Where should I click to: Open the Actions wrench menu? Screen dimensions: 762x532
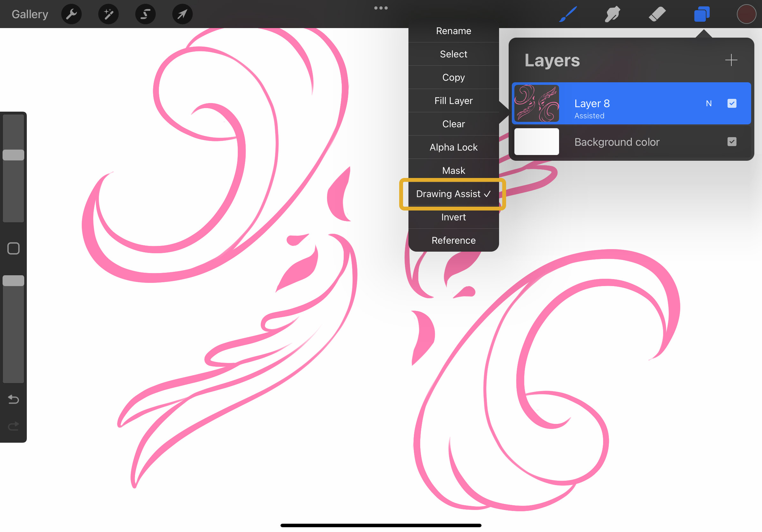[x=71, y=14]
